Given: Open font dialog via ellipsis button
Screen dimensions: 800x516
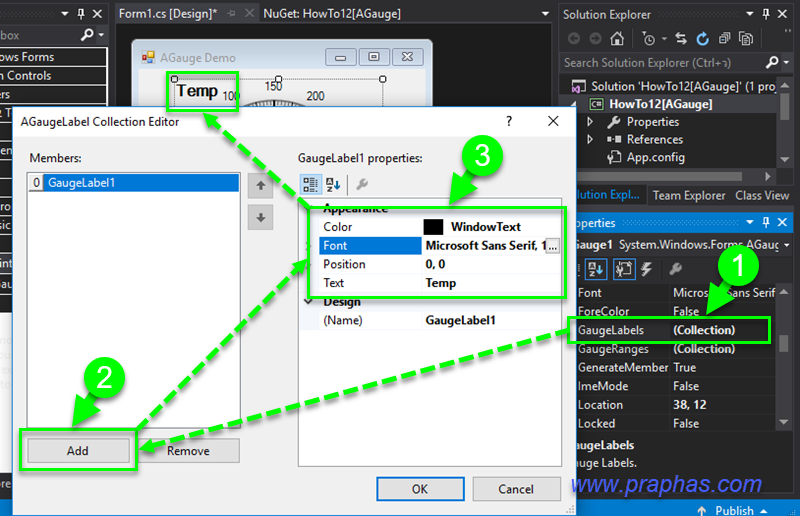Looking at the screenshot, I should tap(553, 246).
